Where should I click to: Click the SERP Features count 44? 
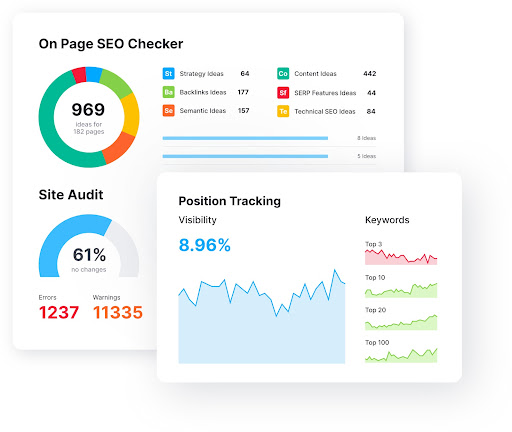point(371,93)
